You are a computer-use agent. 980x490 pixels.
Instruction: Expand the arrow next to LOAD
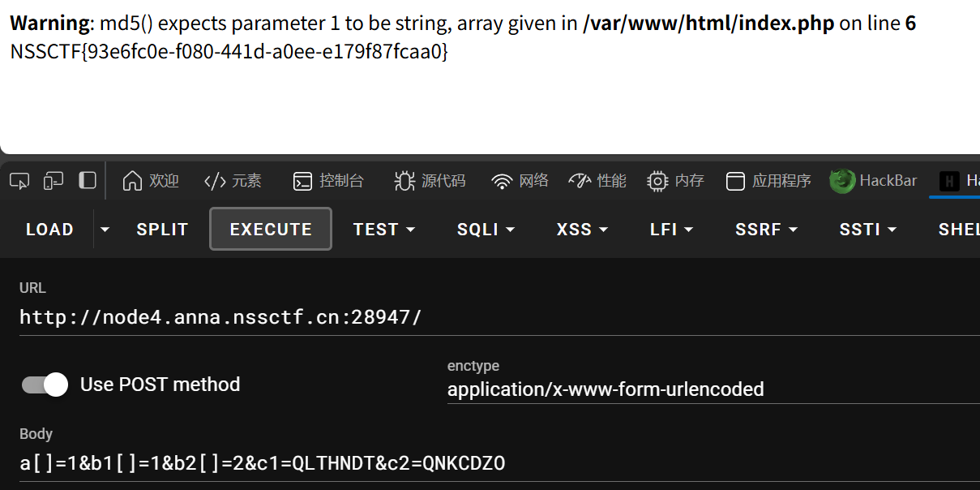pos(105,230)
